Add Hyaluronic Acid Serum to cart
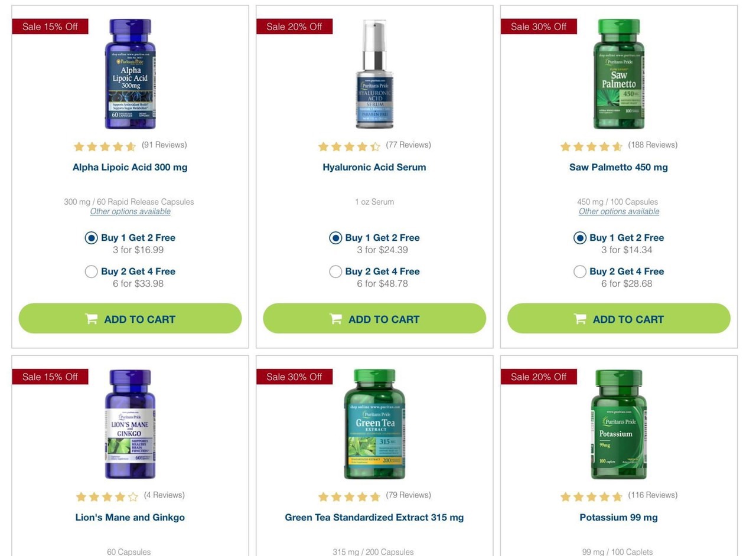The width and height of the screenshot is (756, 556). [374, 319]
